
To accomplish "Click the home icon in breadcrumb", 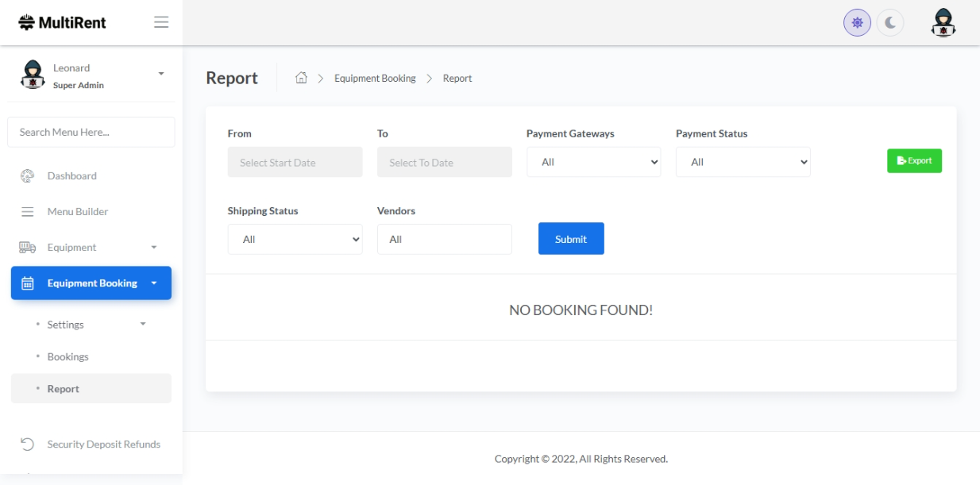I will (301, 78).
